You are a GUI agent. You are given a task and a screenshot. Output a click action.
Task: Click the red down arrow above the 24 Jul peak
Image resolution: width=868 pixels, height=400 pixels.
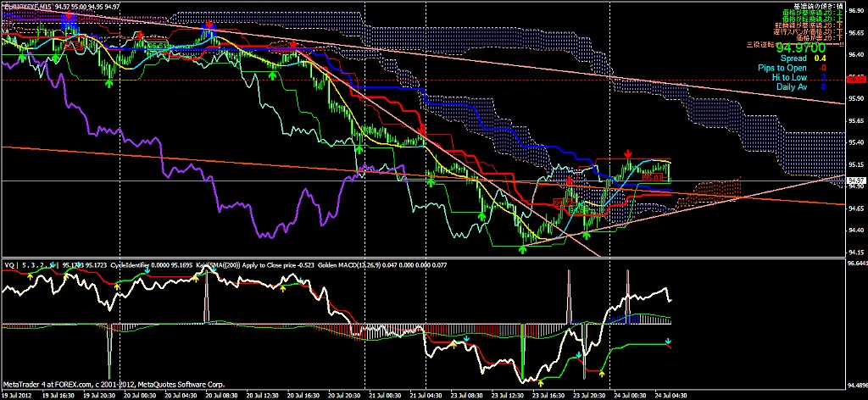[627, 153]
